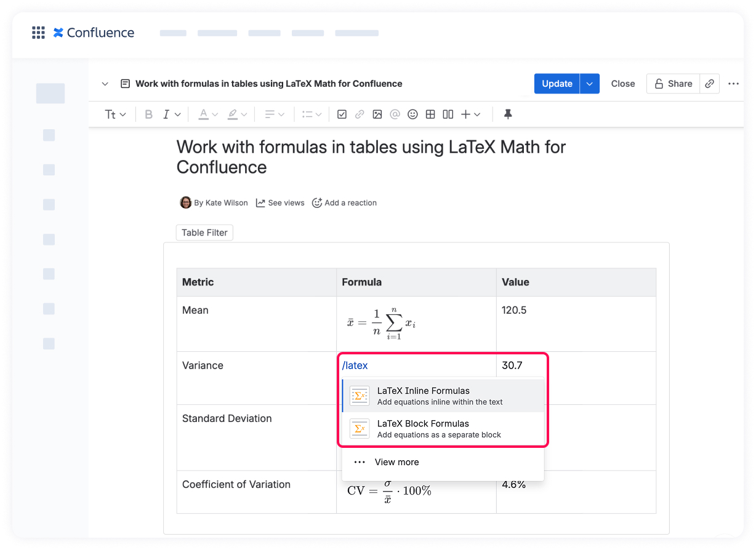Image resolution: width=756 pixels, height=550 pixels.
Task: Select LaTeX Inline Formulas from the suggestions
Action: coord(424,395)
